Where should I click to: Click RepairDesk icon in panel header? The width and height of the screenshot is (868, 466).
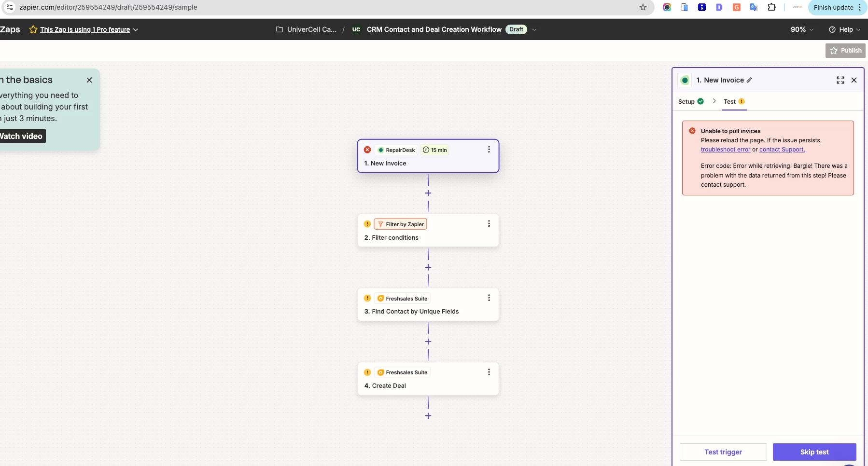point(685,80)
